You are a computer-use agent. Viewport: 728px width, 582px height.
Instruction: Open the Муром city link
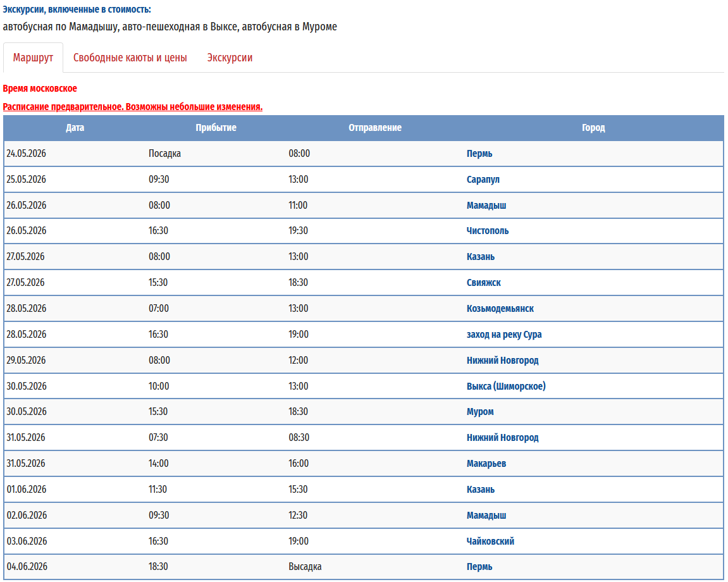[480, 412]
